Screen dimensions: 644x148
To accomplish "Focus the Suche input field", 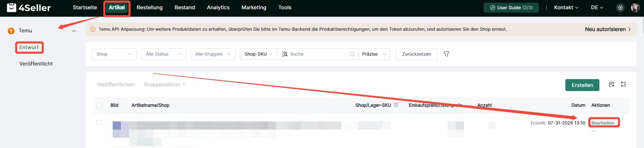I will coord(318,54).
